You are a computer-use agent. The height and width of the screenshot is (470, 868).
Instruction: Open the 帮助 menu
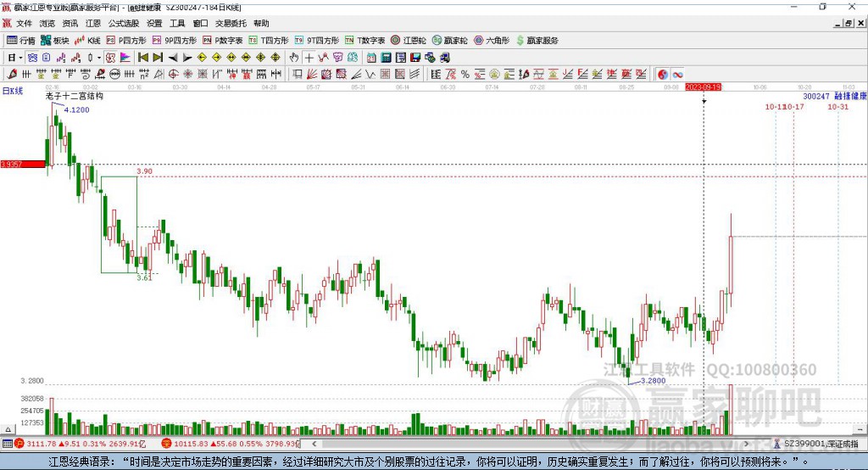pyautogui.click(x=261, y=23)
